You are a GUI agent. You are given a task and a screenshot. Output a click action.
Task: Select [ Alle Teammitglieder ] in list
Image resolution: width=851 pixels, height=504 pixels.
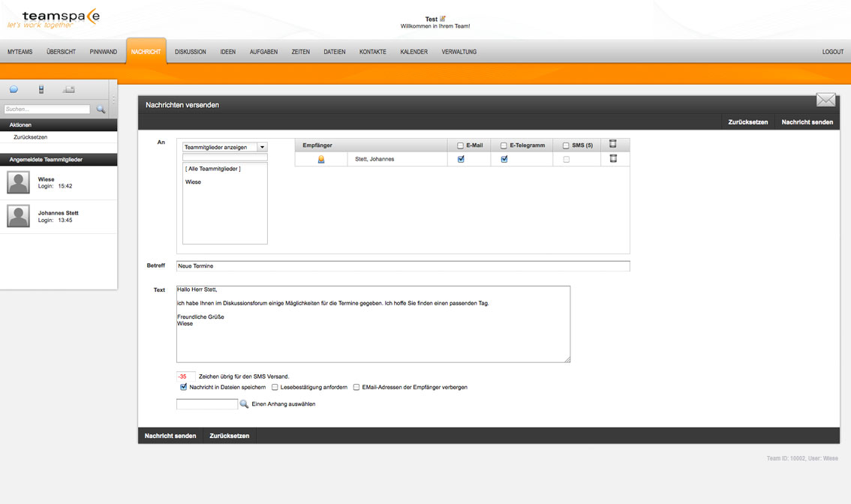click(x=213, y=169)
